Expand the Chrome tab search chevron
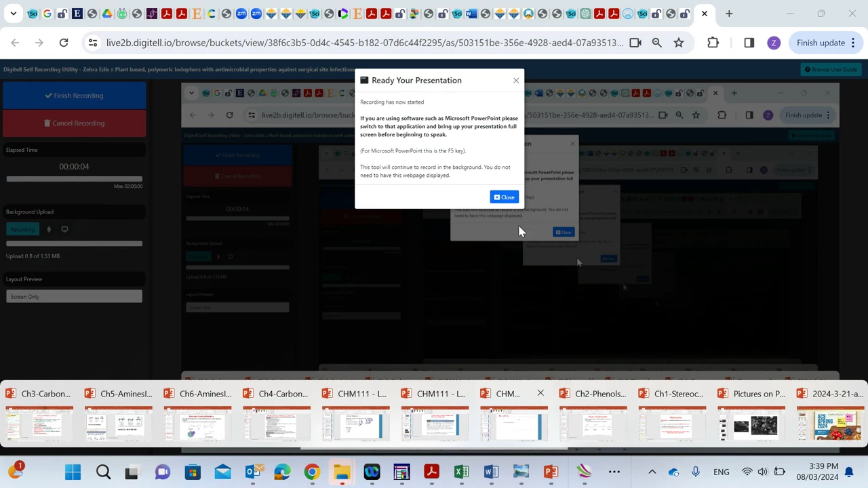The image size is (868, 488). pyautogui.click(x=13, y=14)
